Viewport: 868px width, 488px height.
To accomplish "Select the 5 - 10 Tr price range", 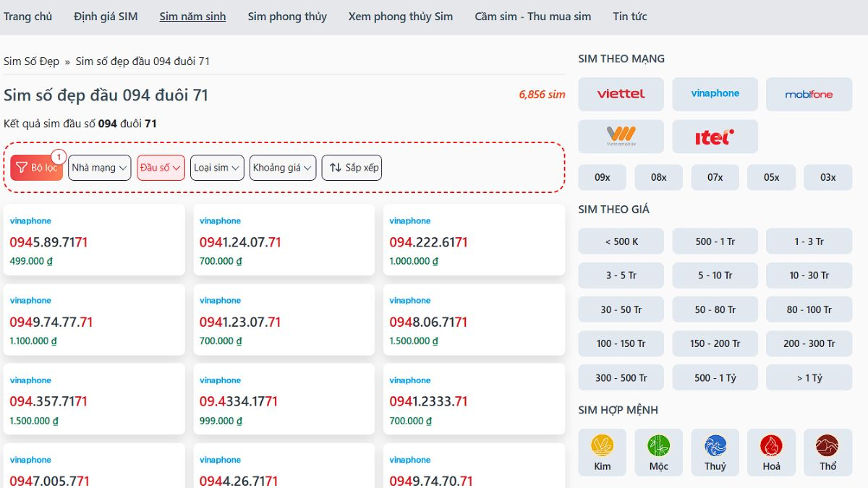I will coord(715,275).
